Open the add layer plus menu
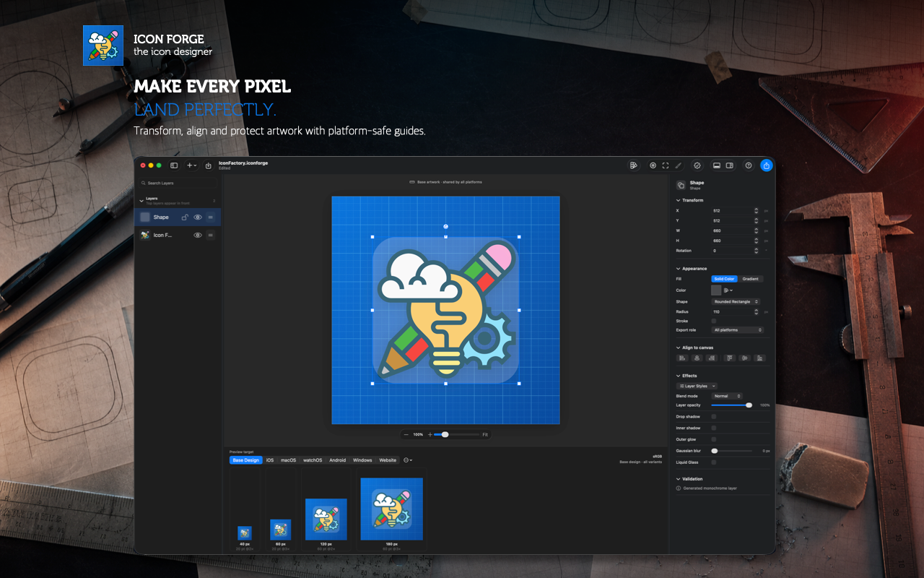This screenshot has width=924, height=578. 191,165
